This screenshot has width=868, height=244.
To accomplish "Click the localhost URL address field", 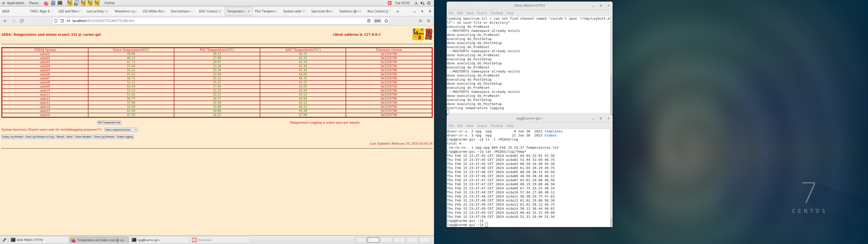I will click(x=202, y=21).
